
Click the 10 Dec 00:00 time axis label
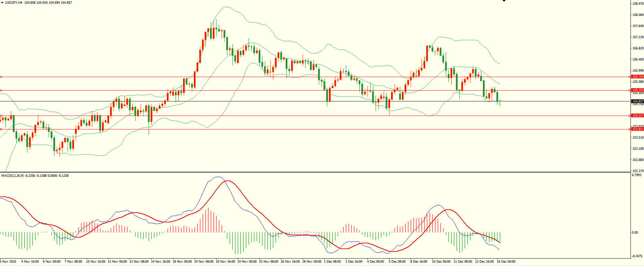coord(441,262)
